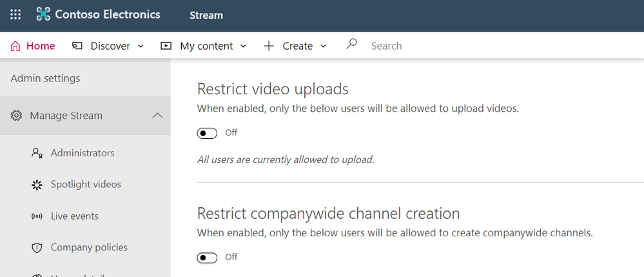
Task: Open the Discover menu
Action: click(x=108, y=46)
